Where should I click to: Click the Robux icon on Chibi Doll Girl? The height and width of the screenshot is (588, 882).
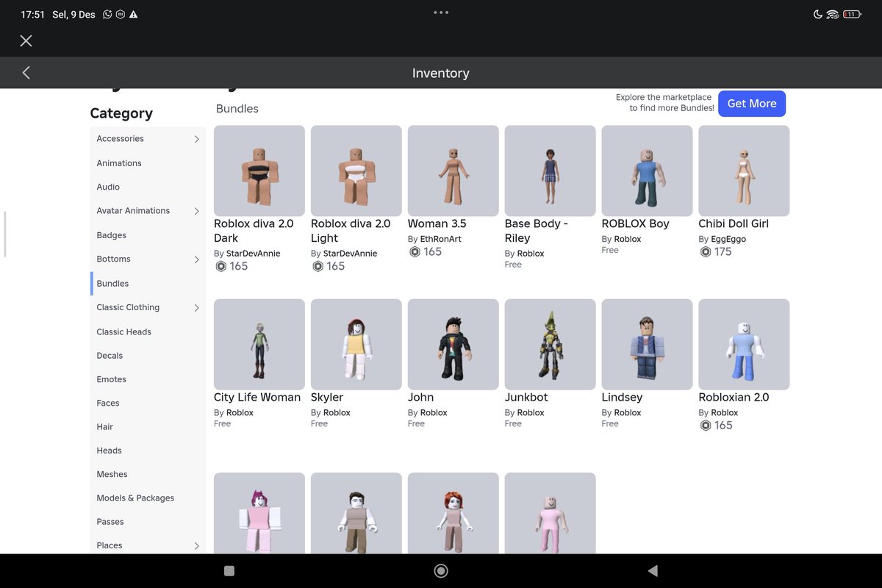706,252
